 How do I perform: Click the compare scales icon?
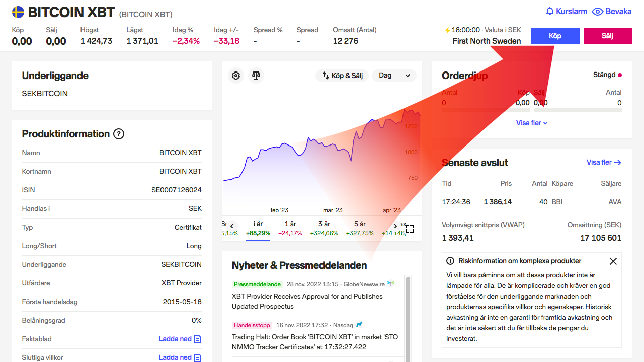pos(256,76)
